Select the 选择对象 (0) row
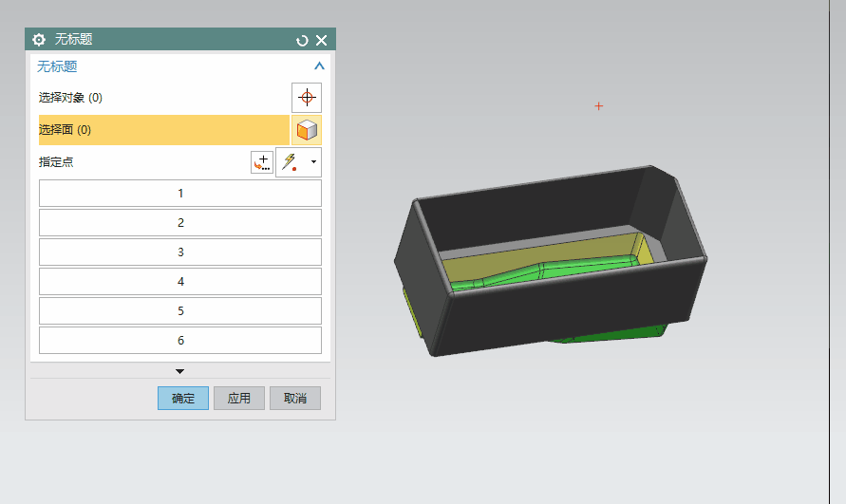 point(164,98)
